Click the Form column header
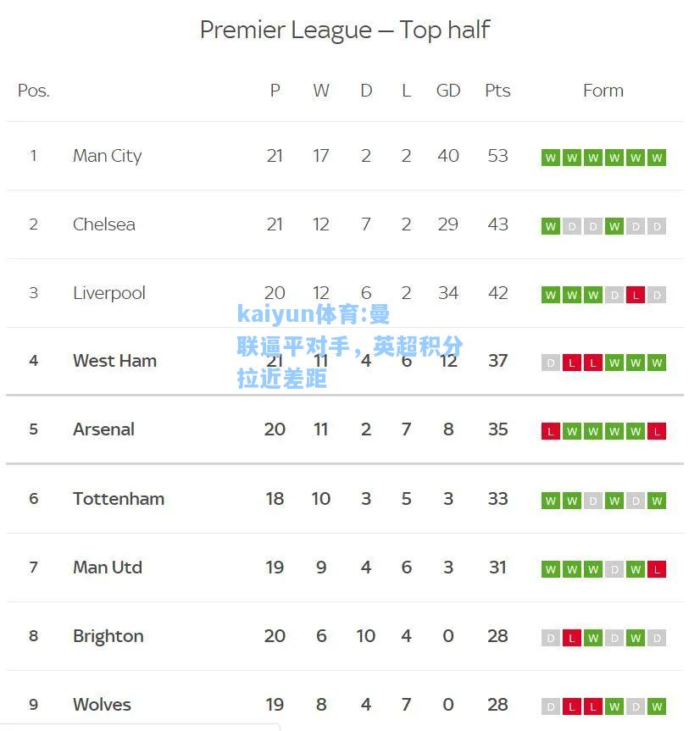 [603, 91]
